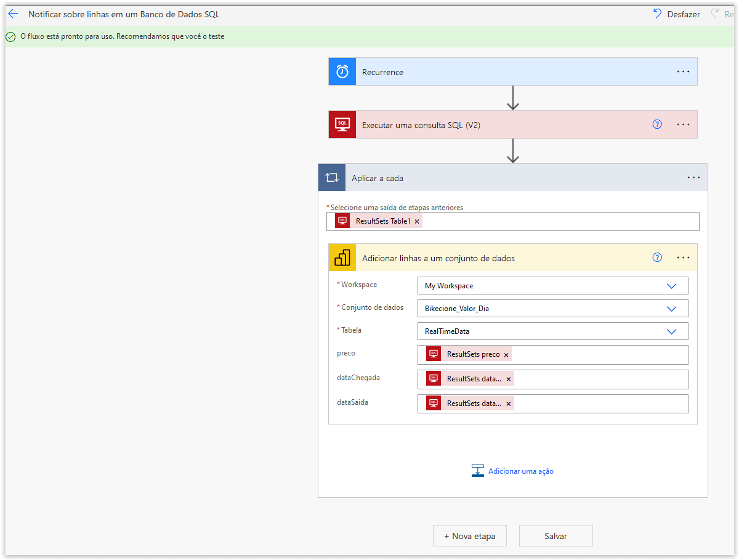Collapse the Aplicar a cada header
Screen dimensions: 739x560
pos(513,177)
